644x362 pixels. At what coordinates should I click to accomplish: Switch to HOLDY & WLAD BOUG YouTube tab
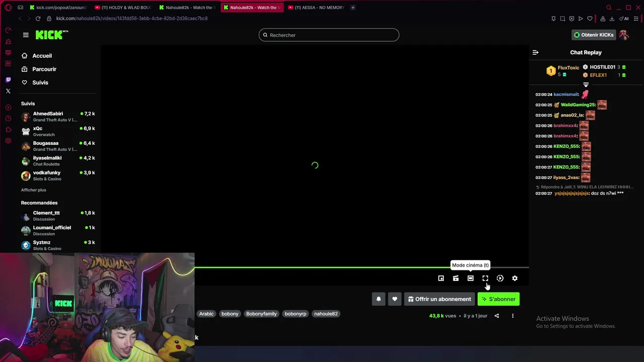click(x=122, y=8)
